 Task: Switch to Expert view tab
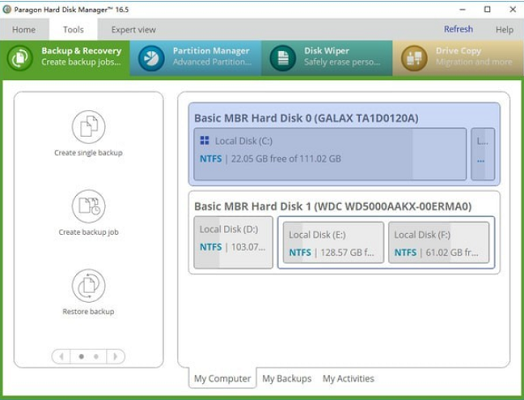[x=133, y=29]
